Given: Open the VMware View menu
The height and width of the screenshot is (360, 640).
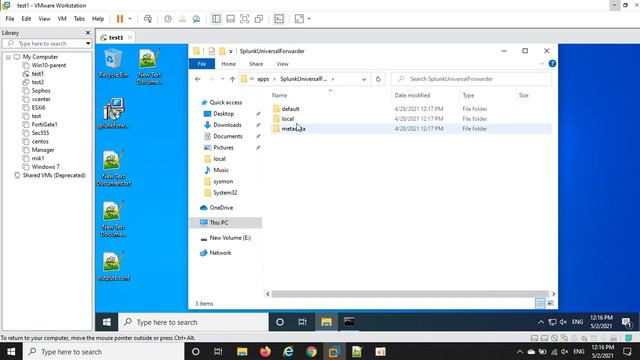Looking at the screenshot, I should click(x=44, y=19).
